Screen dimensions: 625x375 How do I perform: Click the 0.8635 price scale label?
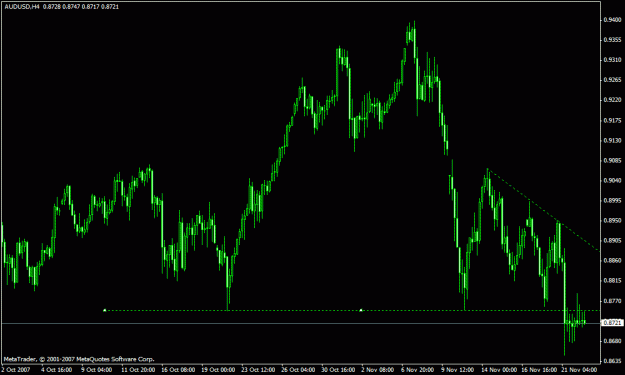click(x=612, y=361)
